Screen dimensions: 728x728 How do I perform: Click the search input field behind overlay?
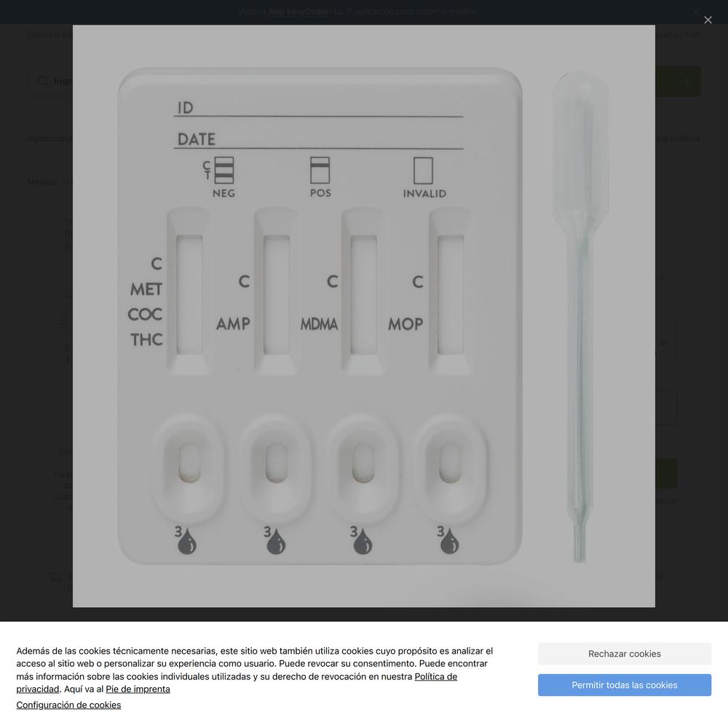click(63, 82)
